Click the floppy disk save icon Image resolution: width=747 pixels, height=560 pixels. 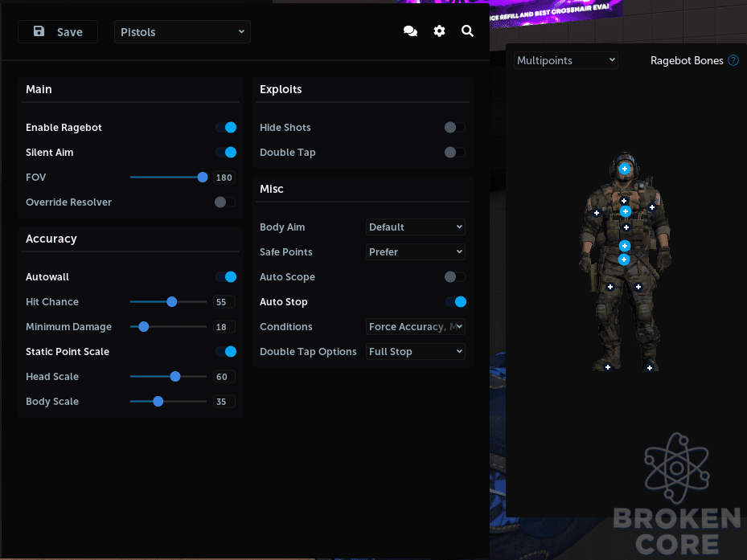pos(39,31)
